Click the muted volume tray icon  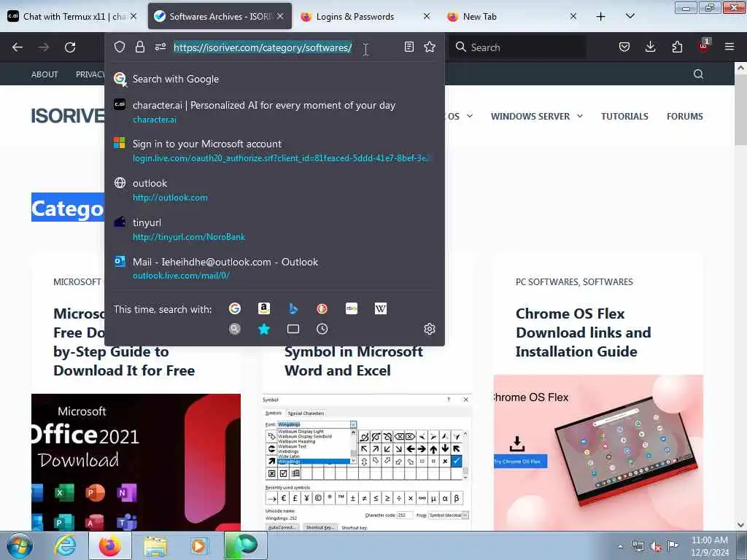(x=656, y=547)
